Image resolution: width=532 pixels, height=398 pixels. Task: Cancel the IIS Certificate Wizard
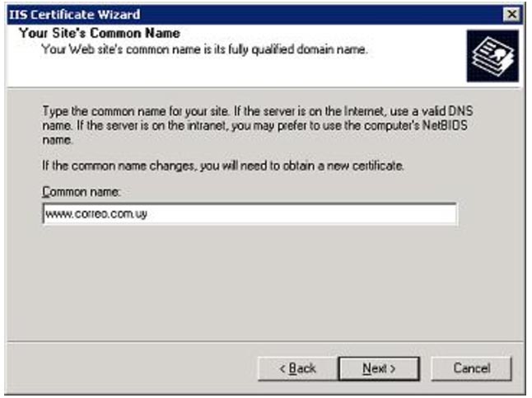coord(472,368)
